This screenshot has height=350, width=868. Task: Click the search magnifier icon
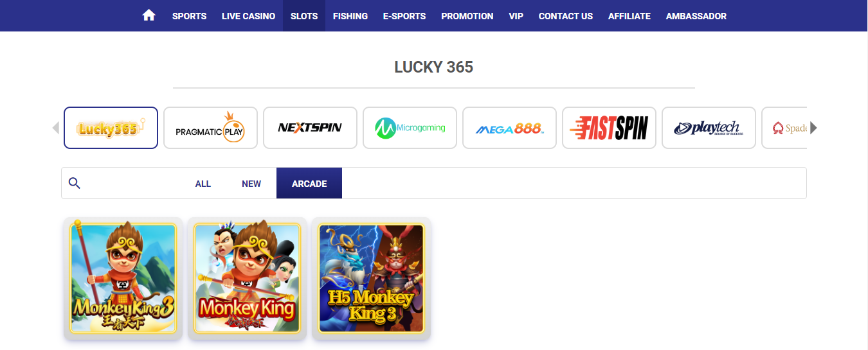click(x=75, y=184)
